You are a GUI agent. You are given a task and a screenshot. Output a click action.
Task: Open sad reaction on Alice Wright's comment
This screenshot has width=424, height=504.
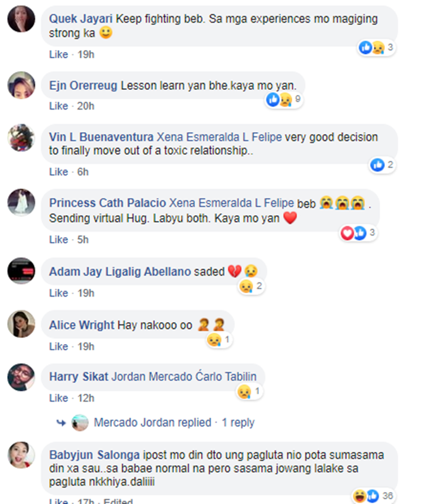tap(219, 340)
